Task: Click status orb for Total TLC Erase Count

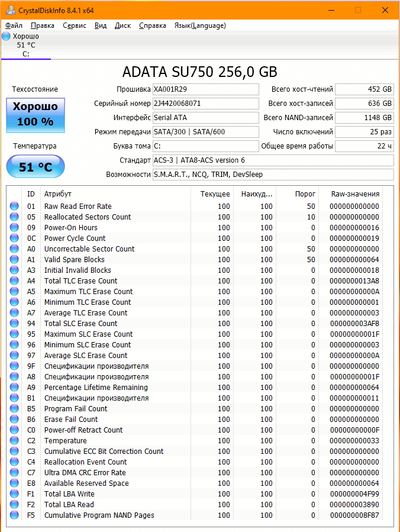Action: (x=14, y=280)
